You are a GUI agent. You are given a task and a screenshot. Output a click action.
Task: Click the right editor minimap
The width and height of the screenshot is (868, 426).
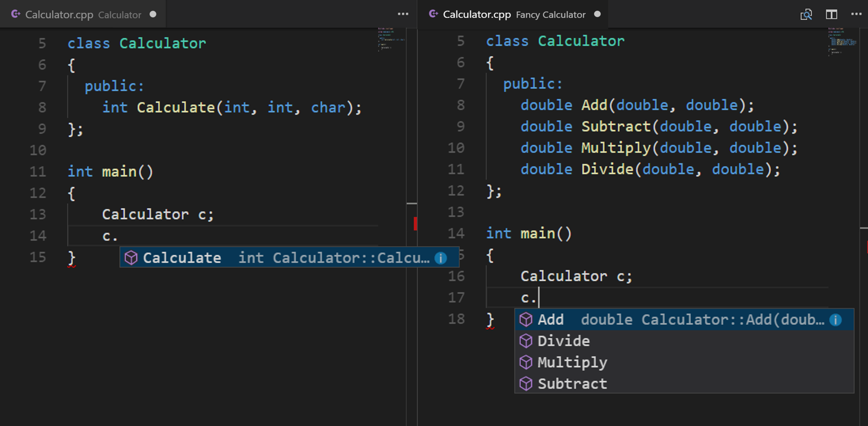[x=843, y=42]
